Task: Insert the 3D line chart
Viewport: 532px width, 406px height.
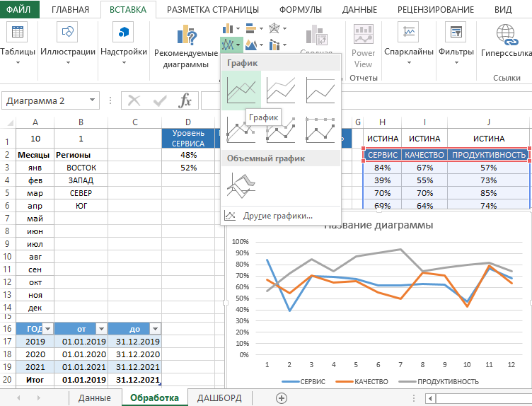Action: [x=241, y=185]
